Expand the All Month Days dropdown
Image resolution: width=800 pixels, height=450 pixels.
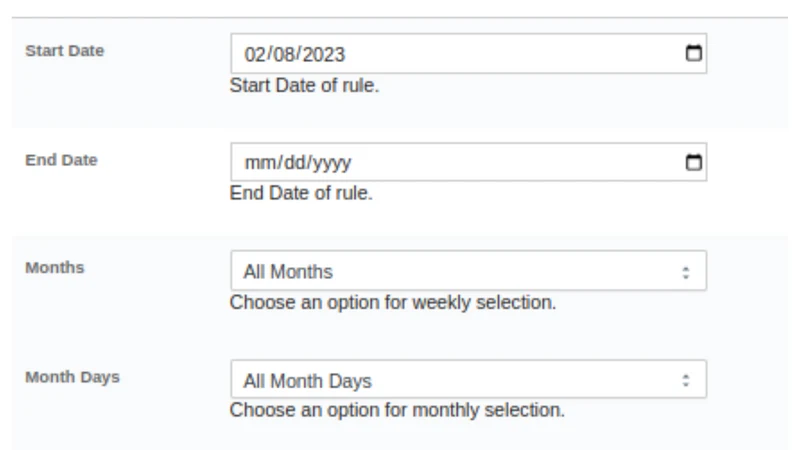pos(468,379)
